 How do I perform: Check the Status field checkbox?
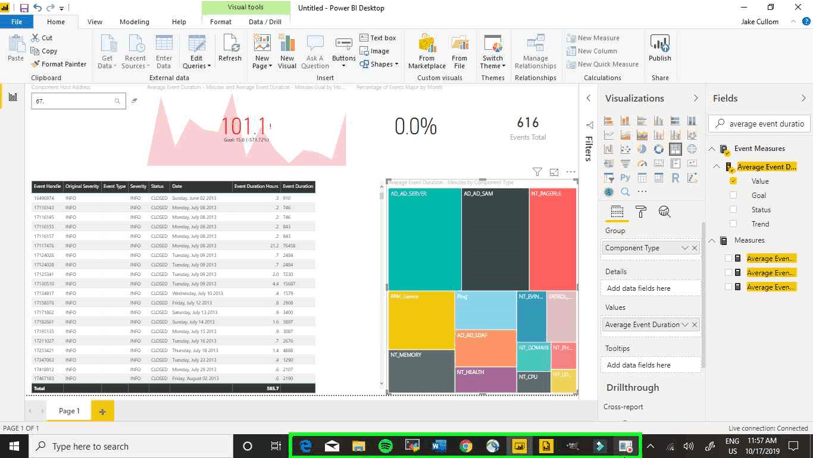tap(733, 209)
